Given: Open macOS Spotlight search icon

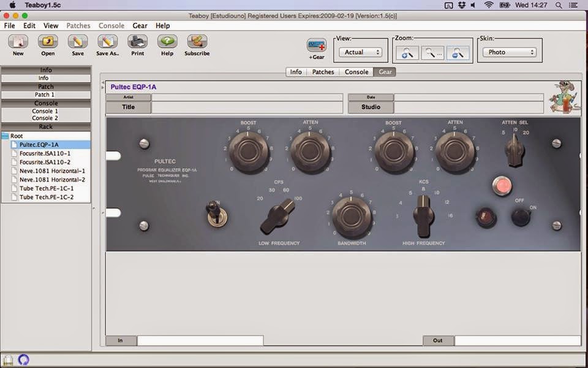Looking at the screenshot, I should pos(559,6).
